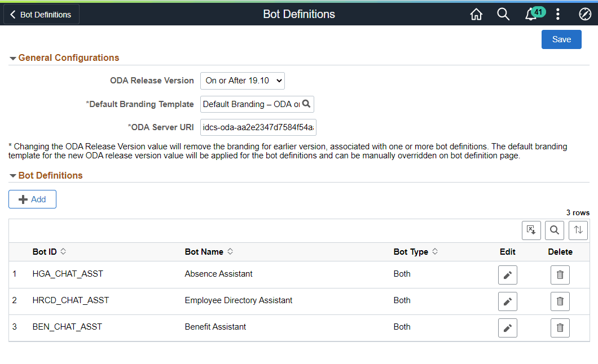This screenshot has height=364, width=598.
Task: Open the Default Branding Template lookup
Action: pyautogui.click(x=306, y=104)
